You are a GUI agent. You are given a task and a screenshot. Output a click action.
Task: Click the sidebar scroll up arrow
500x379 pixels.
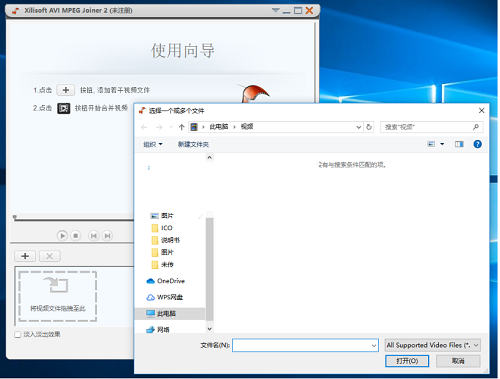tap(210, 157)
